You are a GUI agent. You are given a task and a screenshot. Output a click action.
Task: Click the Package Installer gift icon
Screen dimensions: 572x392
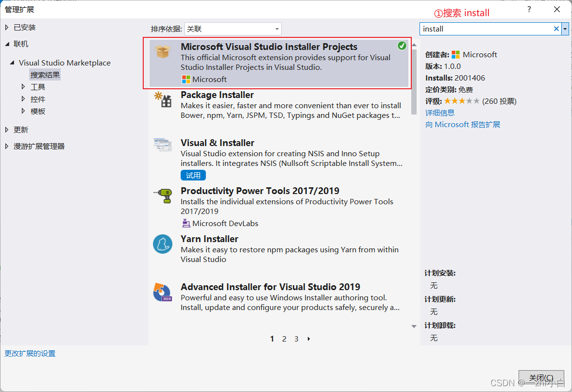[163, 99]
